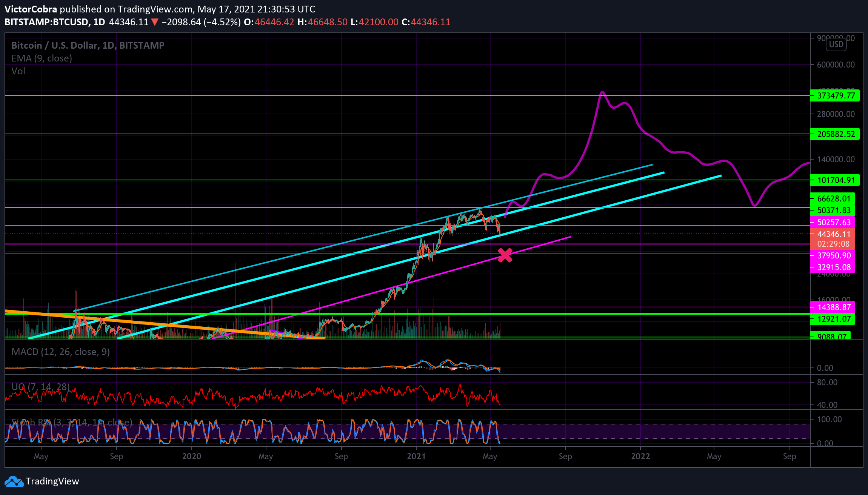Click the TradingView cloud logo icon
The width and height of the screenshot is (868, 495).
point(14,481)
